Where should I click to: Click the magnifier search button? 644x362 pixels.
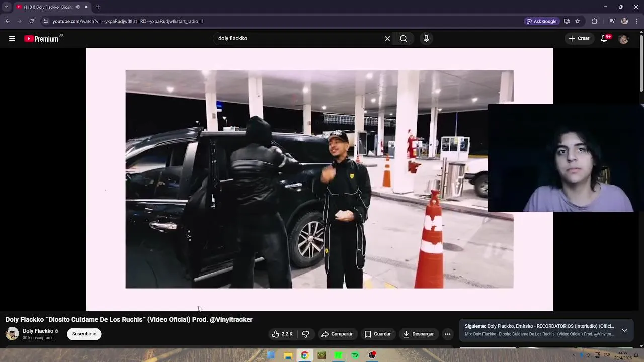coord(404,38)
